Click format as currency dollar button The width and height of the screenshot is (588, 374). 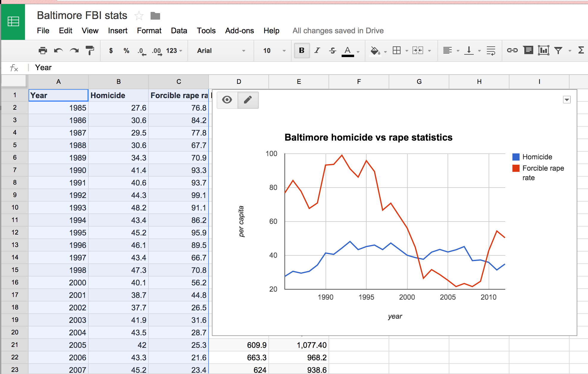click(x=111, y=51)
